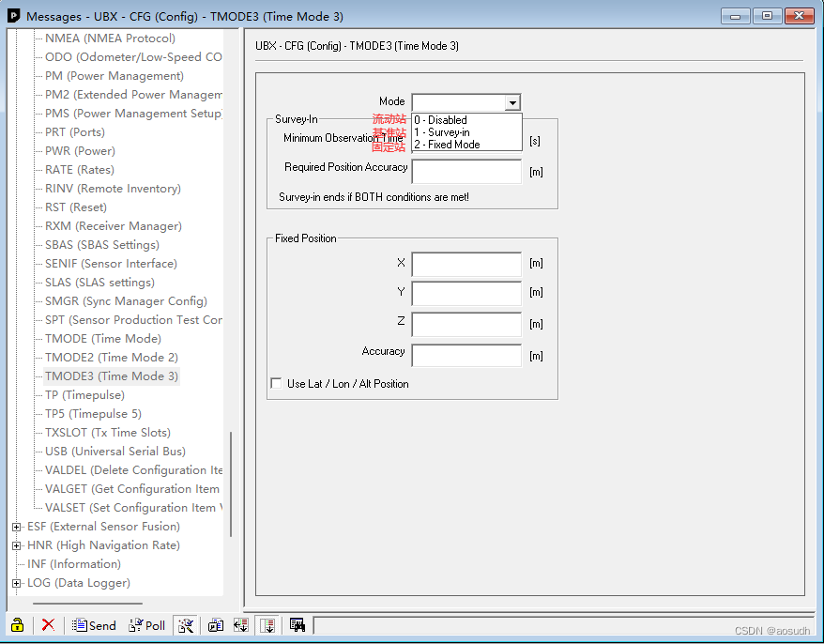Viewport: 824px width, 644px height.
Task: Expand the ESF (External Sensor Fusion) node
Action: point(16,527)
